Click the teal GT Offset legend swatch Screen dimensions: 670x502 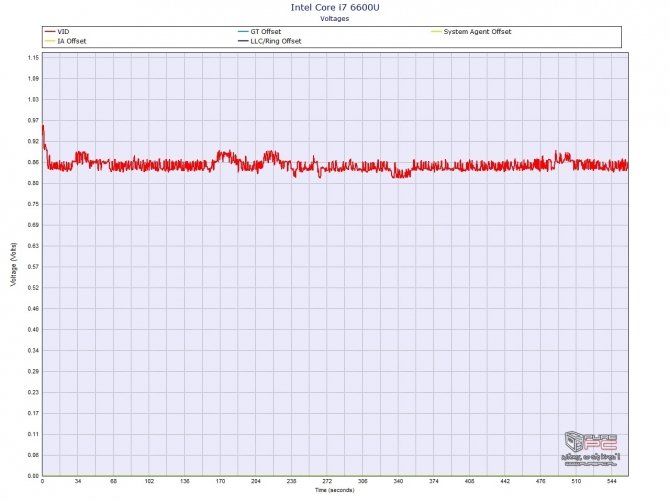tap(244, 32)
